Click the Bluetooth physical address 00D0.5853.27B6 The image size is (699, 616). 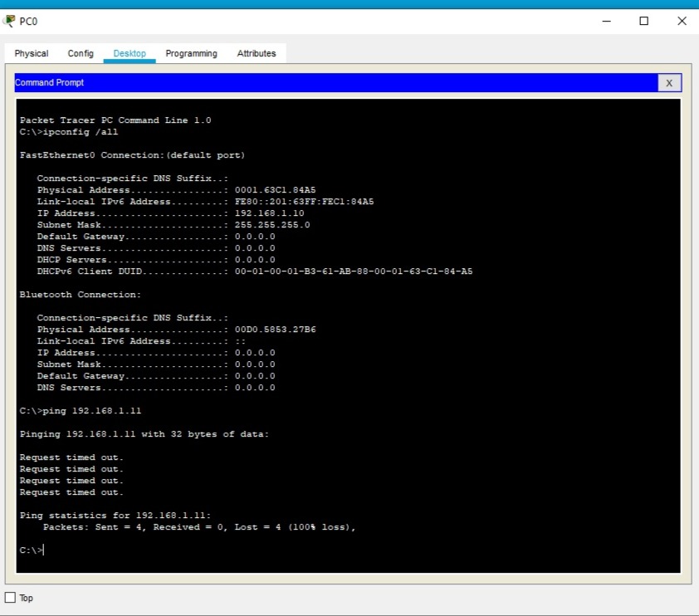click(275, 330)
